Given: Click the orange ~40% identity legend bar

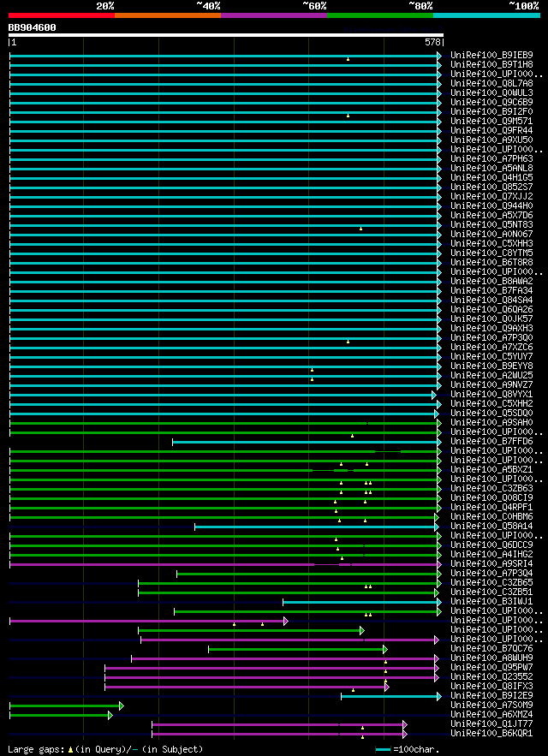Looking at the screenshot, I should pyautogui.click(x=168, y=15).
